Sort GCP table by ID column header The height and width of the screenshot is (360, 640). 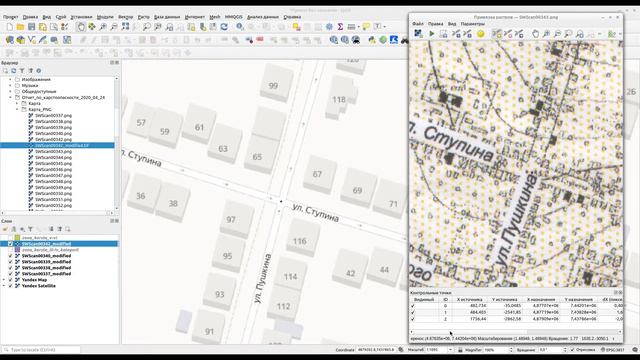pyautogui.click(x=445, y=300)
